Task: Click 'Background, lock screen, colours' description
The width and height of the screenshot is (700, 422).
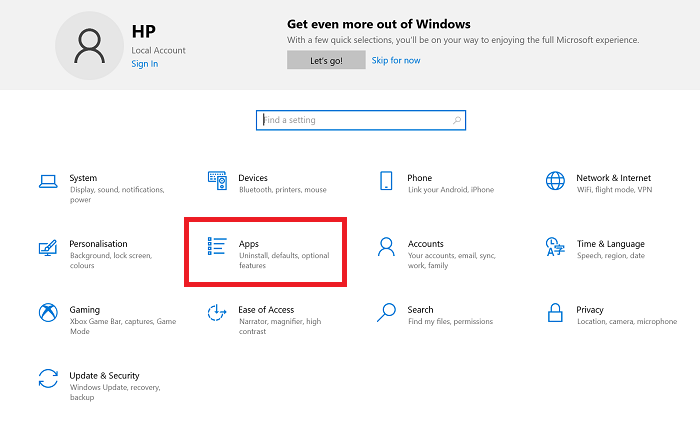Action: [111, 260]
